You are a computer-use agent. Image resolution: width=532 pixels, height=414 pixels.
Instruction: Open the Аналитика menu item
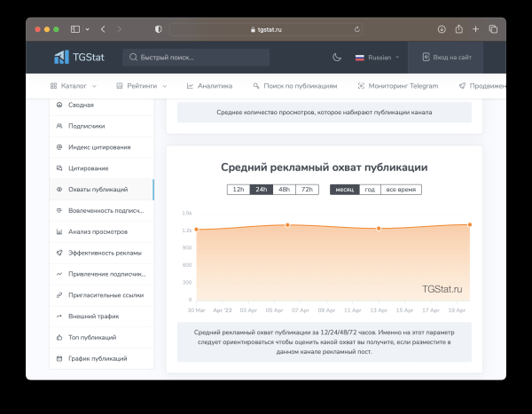pos(209,86)
